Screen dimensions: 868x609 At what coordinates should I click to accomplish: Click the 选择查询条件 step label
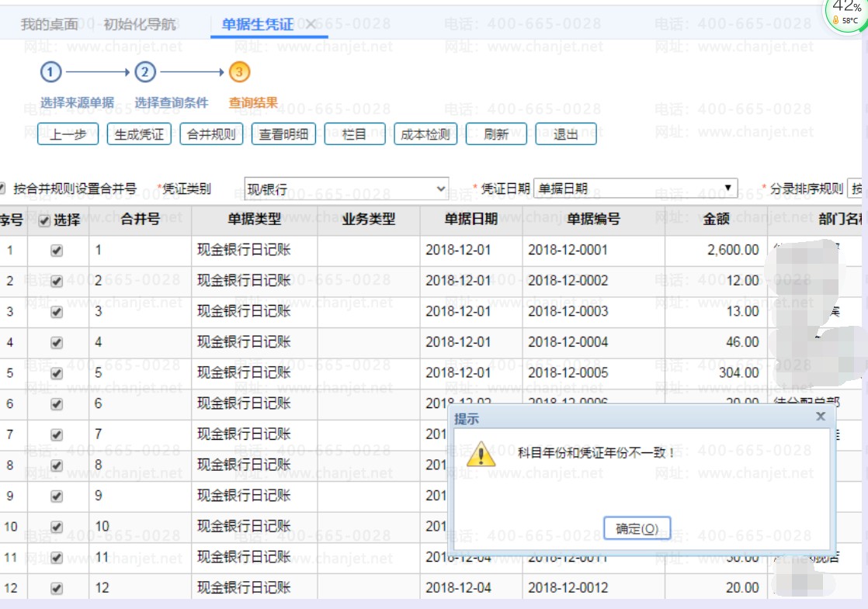point(172,103)
